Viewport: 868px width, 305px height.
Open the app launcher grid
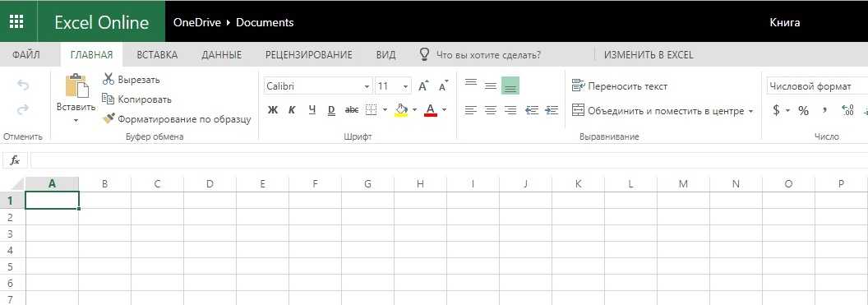click(16, 21)
